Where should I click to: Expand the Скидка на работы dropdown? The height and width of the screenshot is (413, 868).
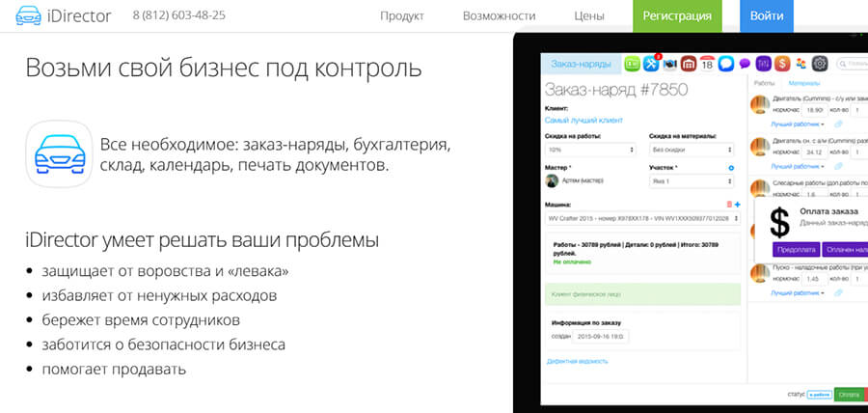(x=590, y=151)
